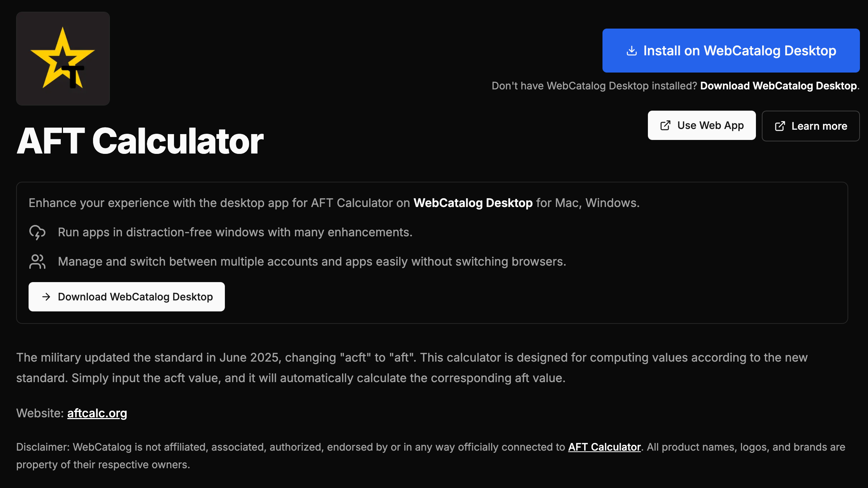Click the AFT Calculator page heading
The image size is (868, 488).
pyautogui.click(x=140, y=141)
